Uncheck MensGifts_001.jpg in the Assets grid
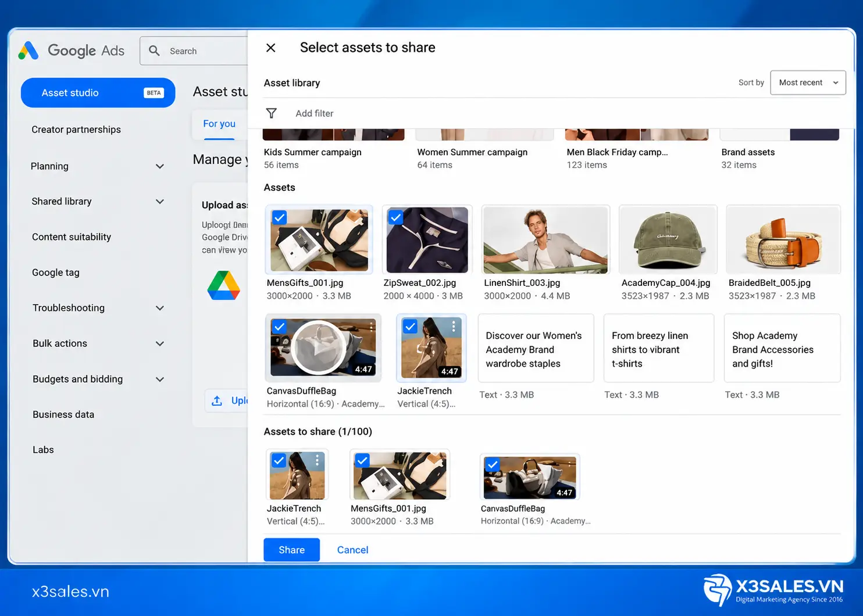This screenshot has height=616, width=863. [x=280, y=217]
